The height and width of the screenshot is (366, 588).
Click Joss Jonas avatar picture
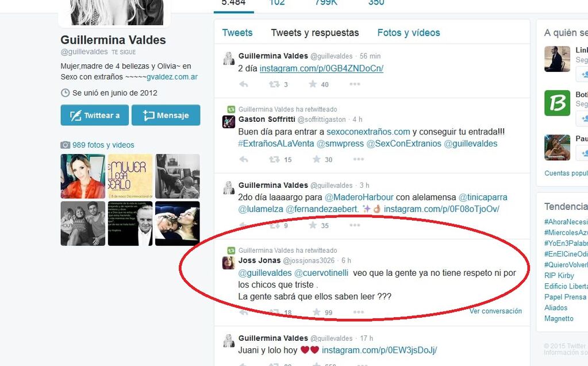(x=229, y=263)
